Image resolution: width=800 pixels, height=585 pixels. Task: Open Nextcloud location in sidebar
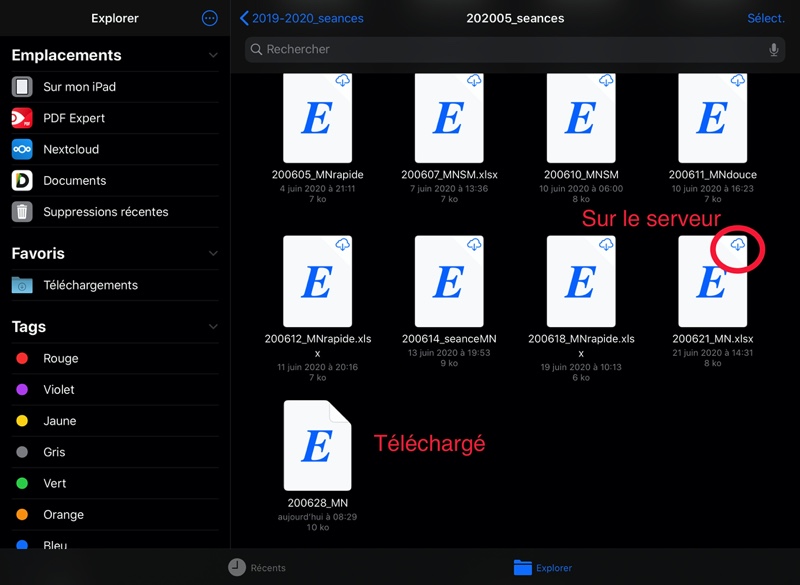(x=70, y=149)
